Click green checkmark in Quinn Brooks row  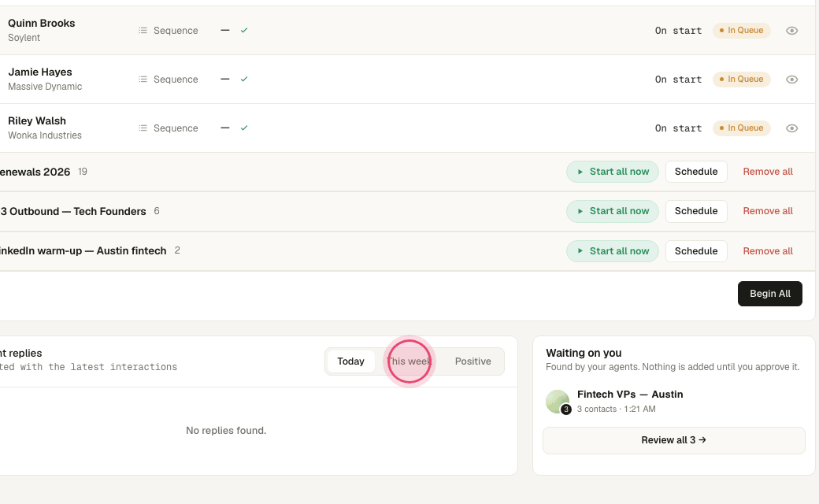[244, 30]
